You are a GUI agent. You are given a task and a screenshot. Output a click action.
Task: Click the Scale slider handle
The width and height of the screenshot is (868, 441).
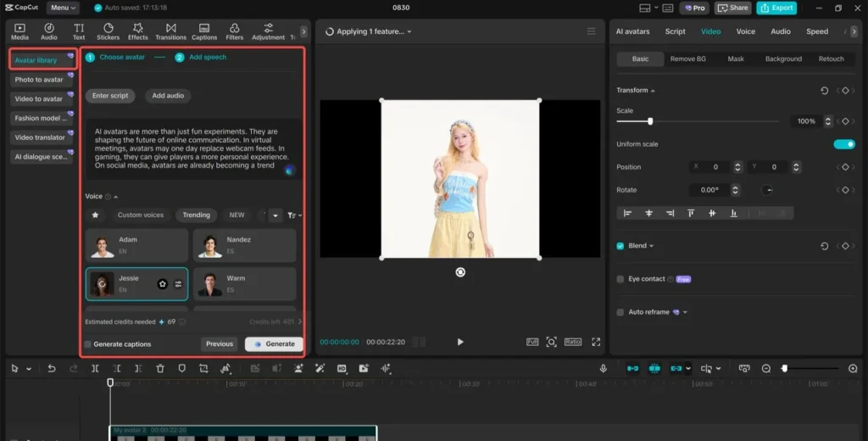(x=650, y=121)
